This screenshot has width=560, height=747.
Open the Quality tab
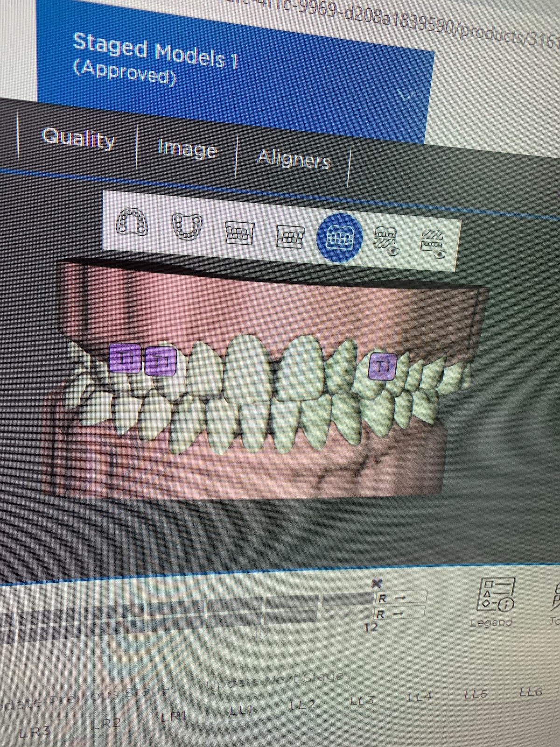[78, 138]
